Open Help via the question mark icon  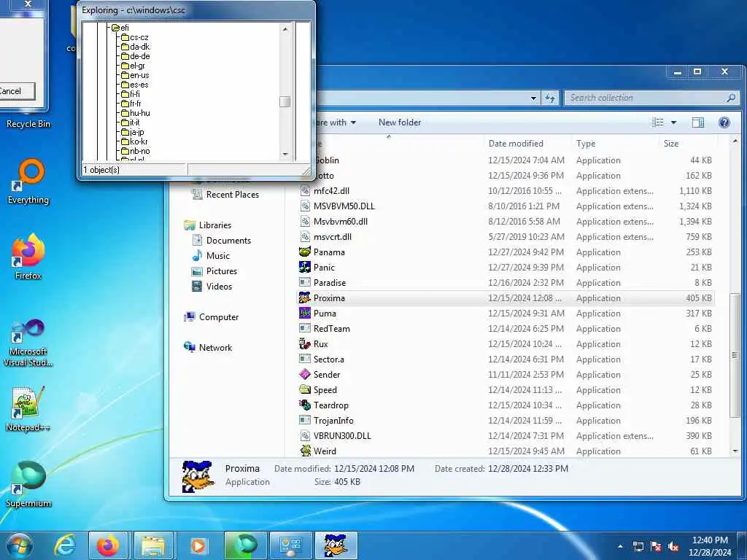point(724,122)
